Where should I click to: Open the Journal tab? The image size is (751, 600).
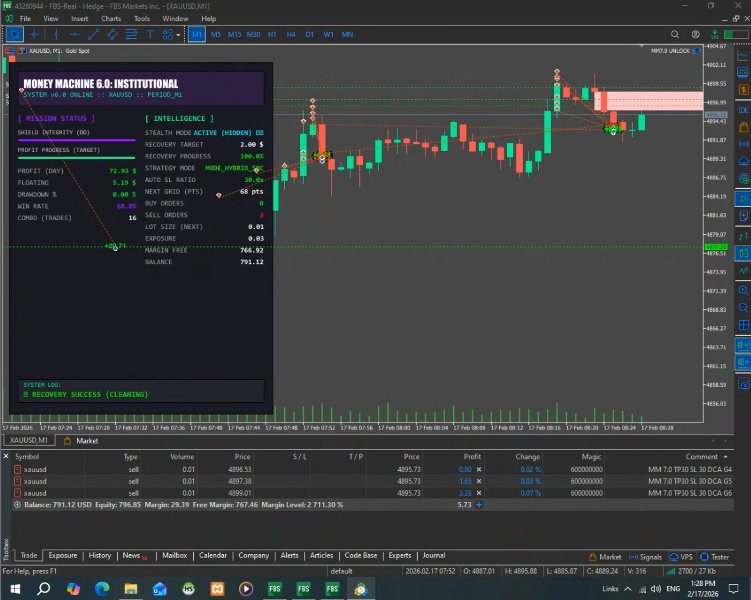pyautogui.click(x=434, y=555)
